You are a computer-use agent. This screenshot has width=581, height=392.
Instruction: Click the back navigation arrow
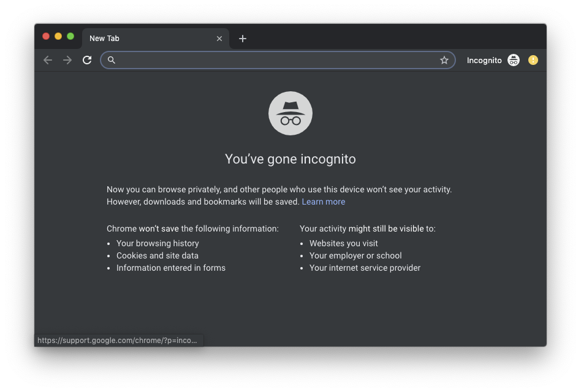(x=48, y=60)
